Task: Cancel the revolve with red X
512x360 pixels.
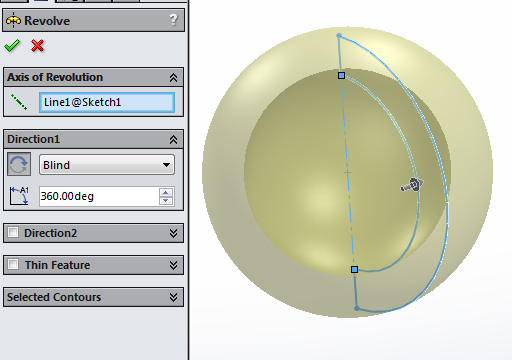Action: pos(37,46)
